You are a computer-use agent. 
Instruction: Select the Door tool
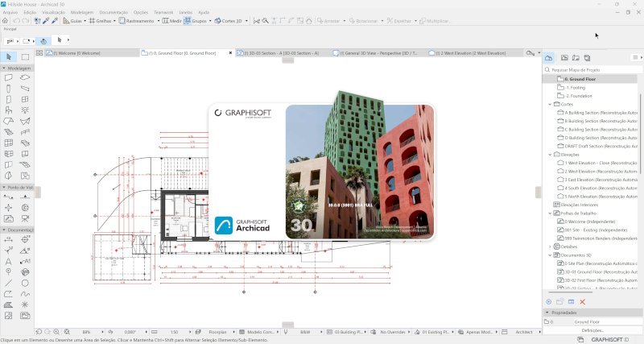(8, 99)
